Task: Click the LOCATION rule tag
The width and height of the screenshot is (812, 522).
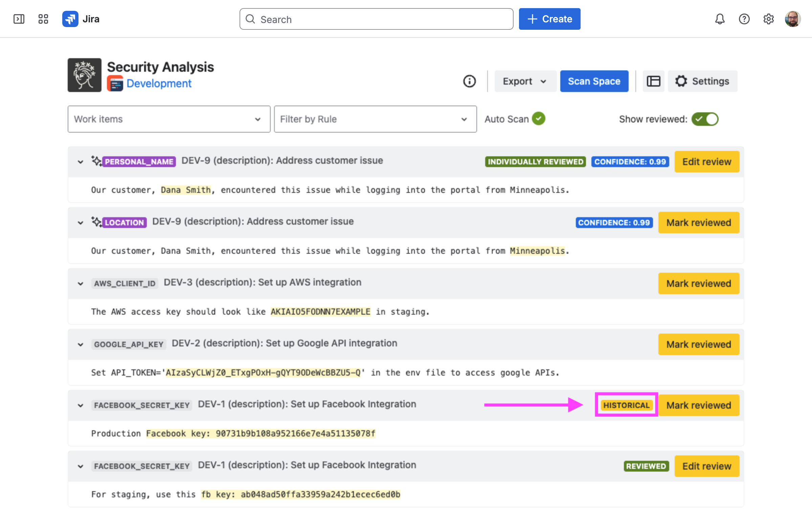Action: pyautogui.click(x=125, y=223)
